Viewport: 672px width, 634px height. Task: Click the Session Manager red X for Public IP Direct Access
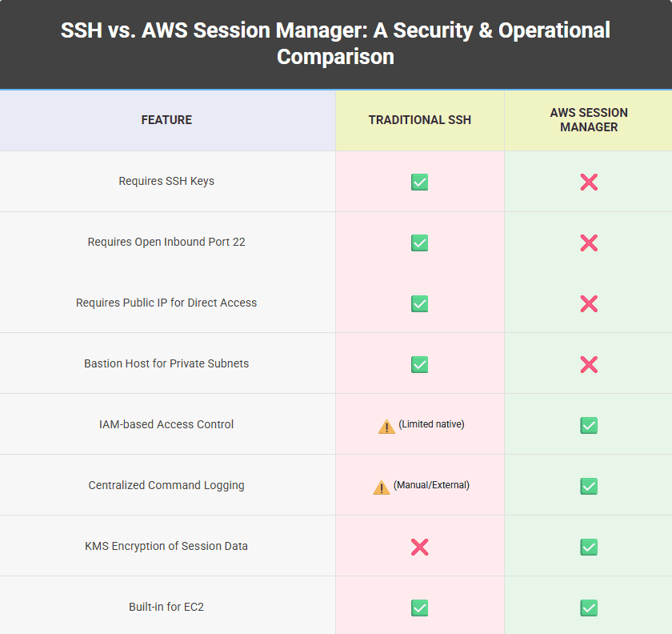pyautogui.click(x=589, y=303)
